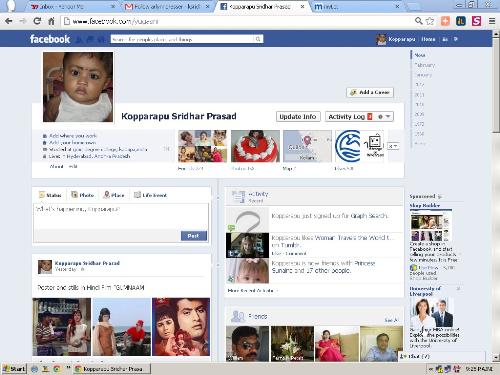This screenshot has height=375, width=500.
Task: Expand the gear dropdown beside Activity Log
Action: pos(384,116)
